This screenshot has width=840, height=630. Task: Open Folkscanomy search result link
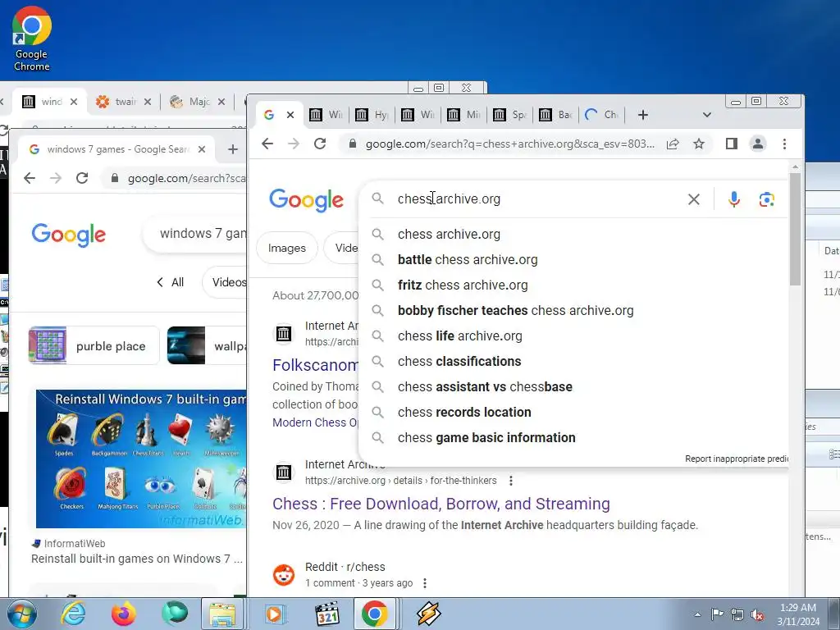pyautogui.click(x=316, y=365)
